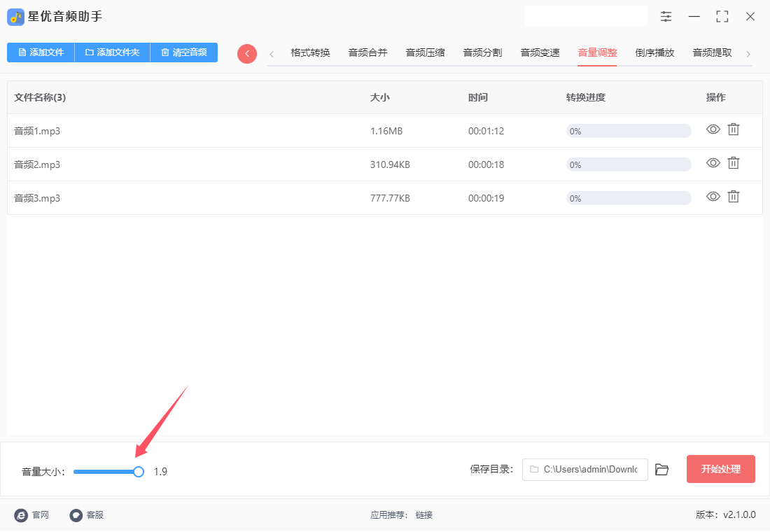Click the 时间 column header
770x532 pixels.
coord(478,97)
